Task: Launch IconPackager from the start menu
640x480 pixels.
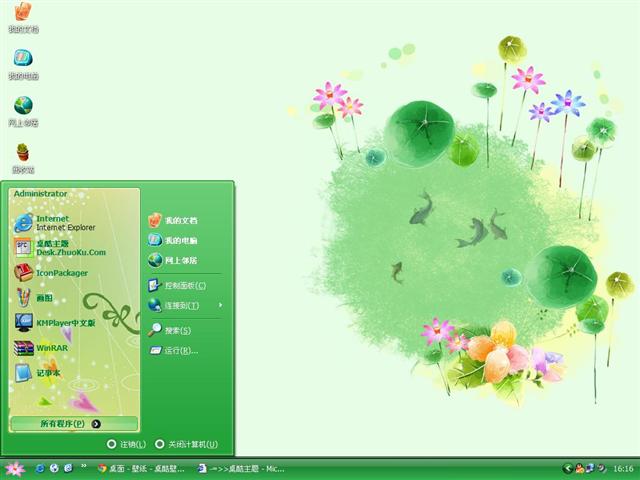Action: pyautogui.click(x=51, y=273)
